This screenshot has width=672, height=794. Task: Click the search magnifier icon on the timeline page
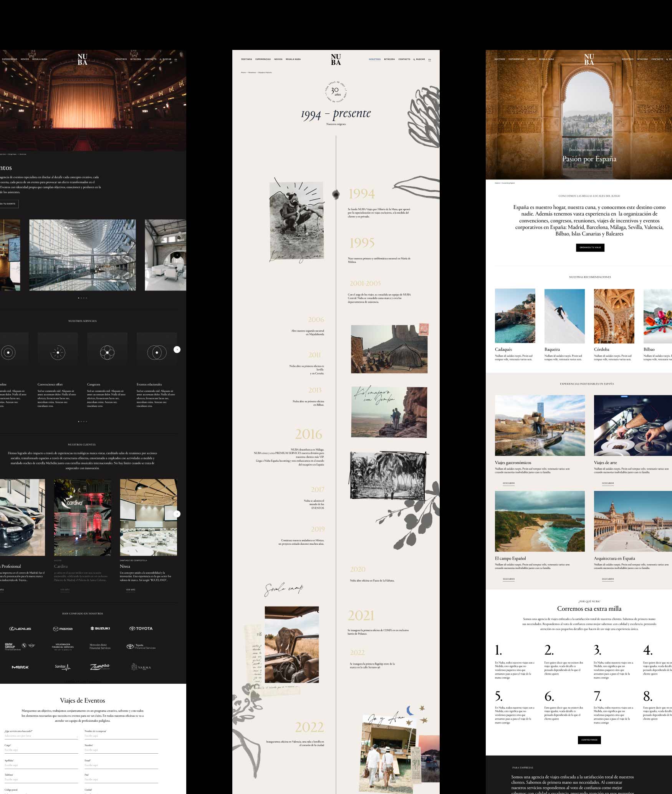[x=414, y=60]
